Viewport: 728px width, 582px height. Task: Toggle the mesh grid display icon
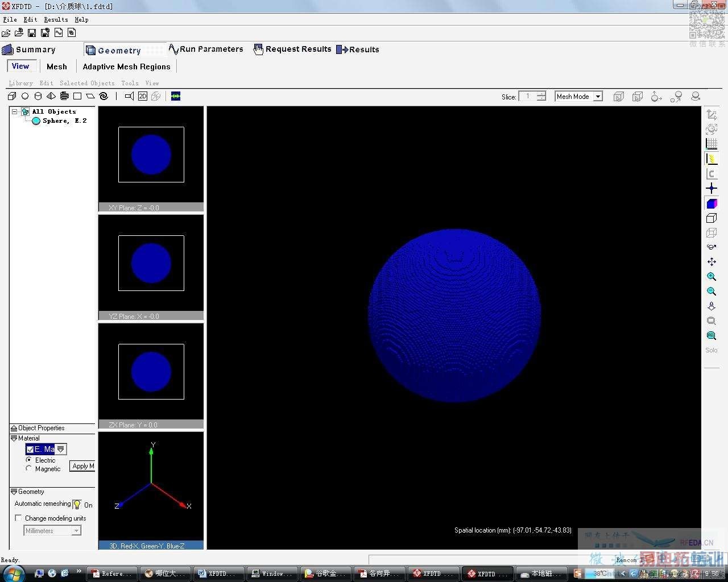click(712, 144)
